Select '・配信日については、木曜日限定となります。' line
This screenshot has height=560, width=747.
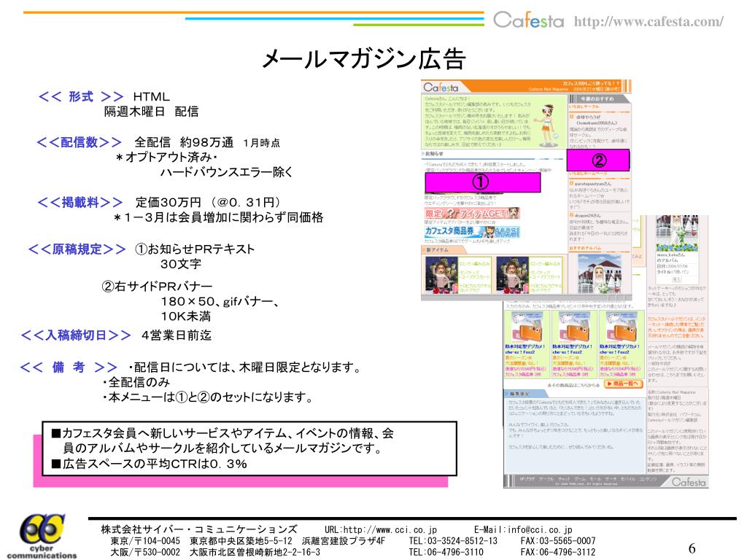[x=245, y=367]
